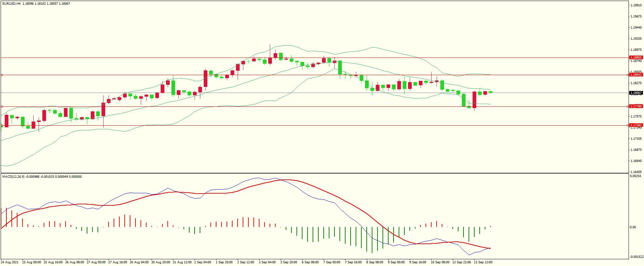
Task: Click the 25 Aug 16:00 time label
Action: [53, 262]
